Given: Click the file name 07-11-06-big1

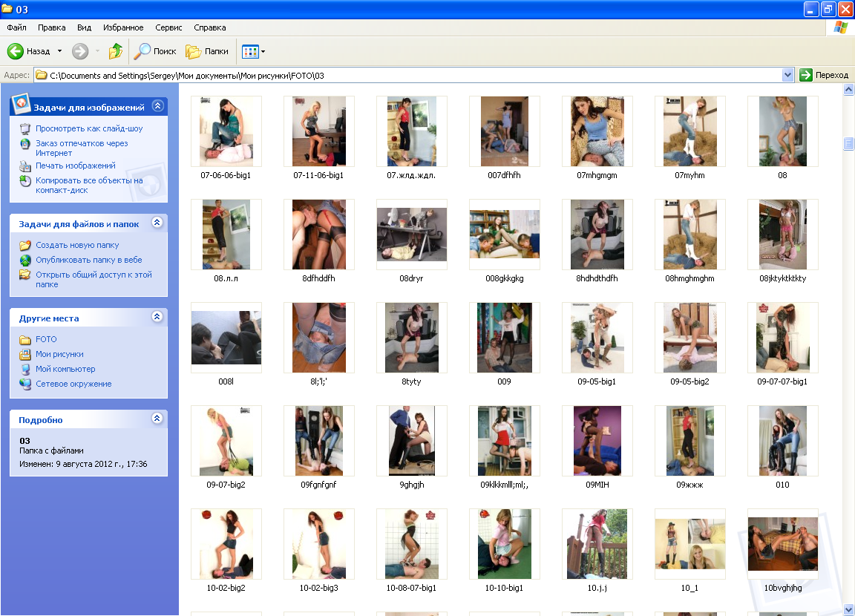Looking at the screenshot, I should coord(318,176).
